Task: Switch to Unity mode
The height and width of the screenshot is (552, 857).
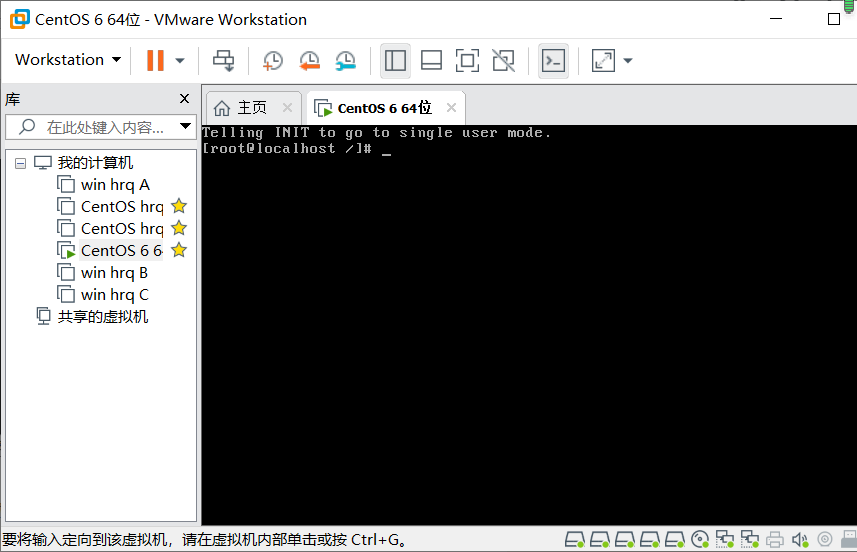Action: click(503, 61)
